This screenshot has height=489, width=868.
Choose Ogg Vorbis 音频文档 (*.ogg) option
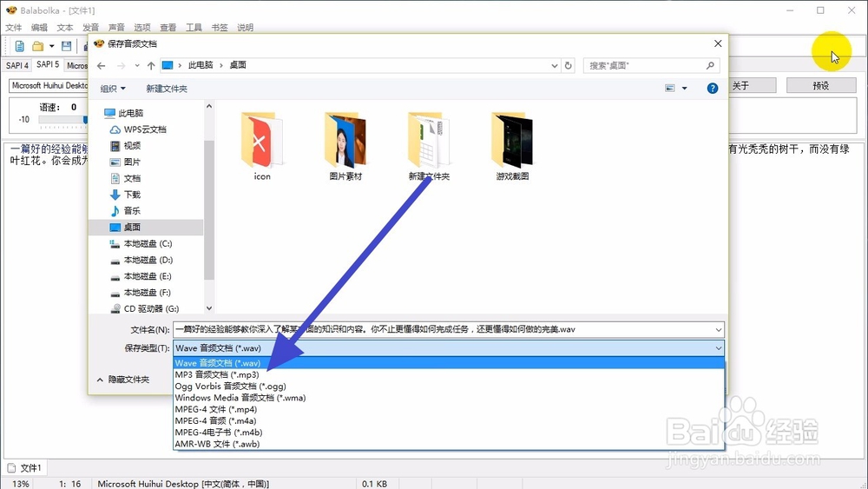click(449, 387)
